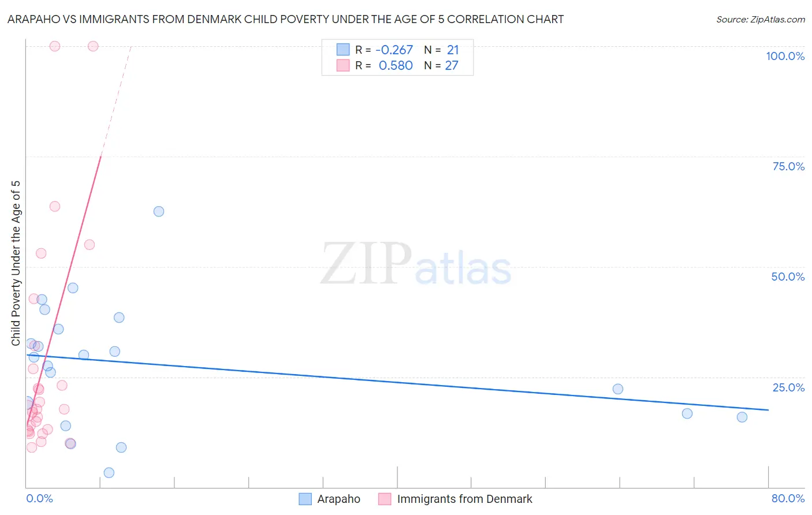Click the lowest blue data point on chart
Viewport: 812px width, 515px height.
(x=109, y=473)
